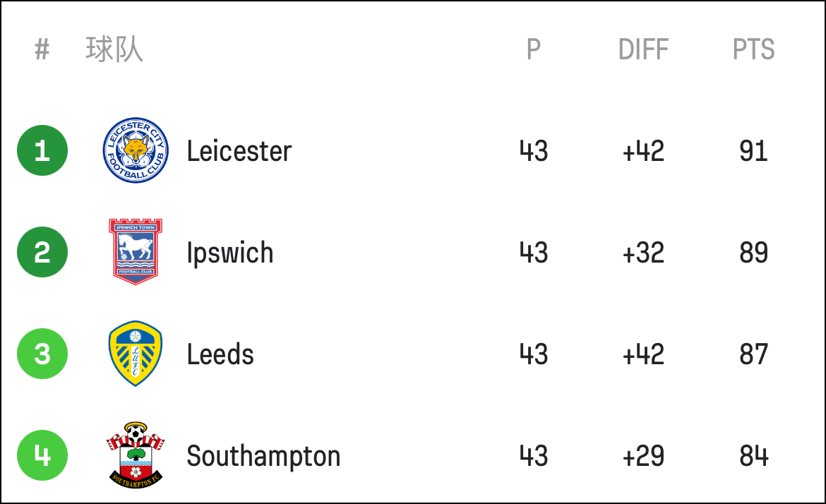Screen dimensions: 826x504
Task: Select the rank 4 green badge
Action: tap(42, 455)
